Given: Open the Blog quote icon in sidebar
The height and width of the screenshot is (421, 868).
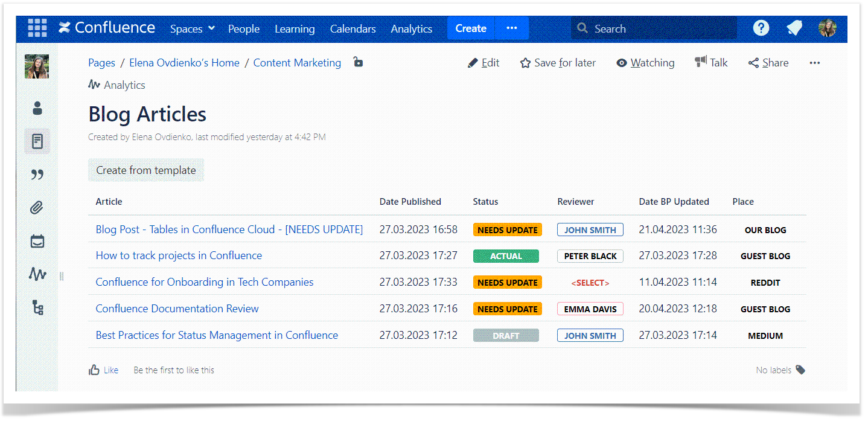Looking at the screenshot, I should coord(37,175).
